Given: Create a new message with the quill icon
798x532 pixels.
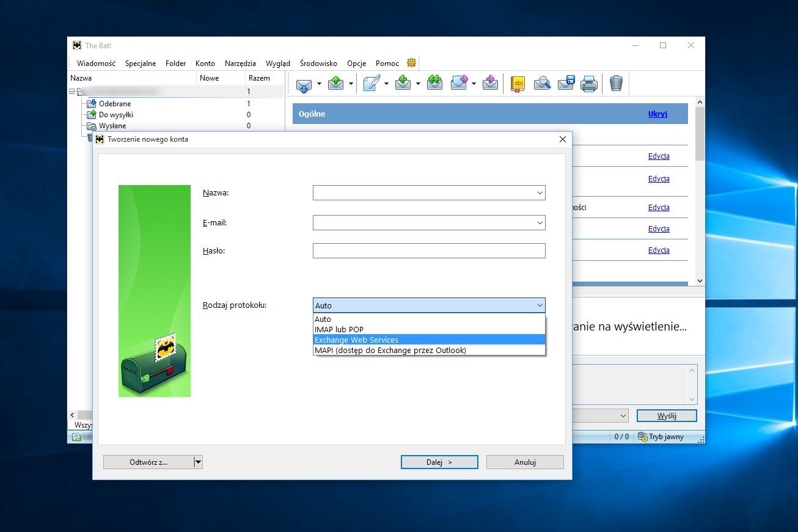Looking at the screenshot, I should [372, 84].
